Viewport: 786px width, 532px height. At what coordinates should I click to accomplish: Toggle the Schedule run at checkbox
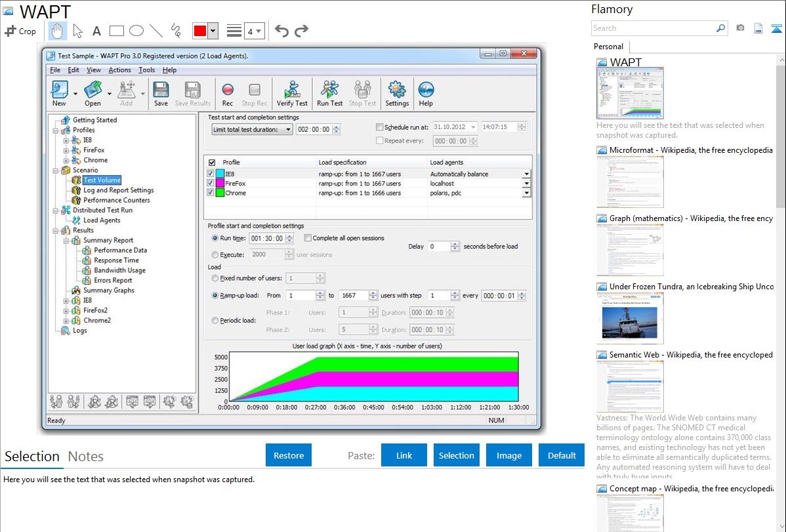pyautogui.click(x=379, y=127)
